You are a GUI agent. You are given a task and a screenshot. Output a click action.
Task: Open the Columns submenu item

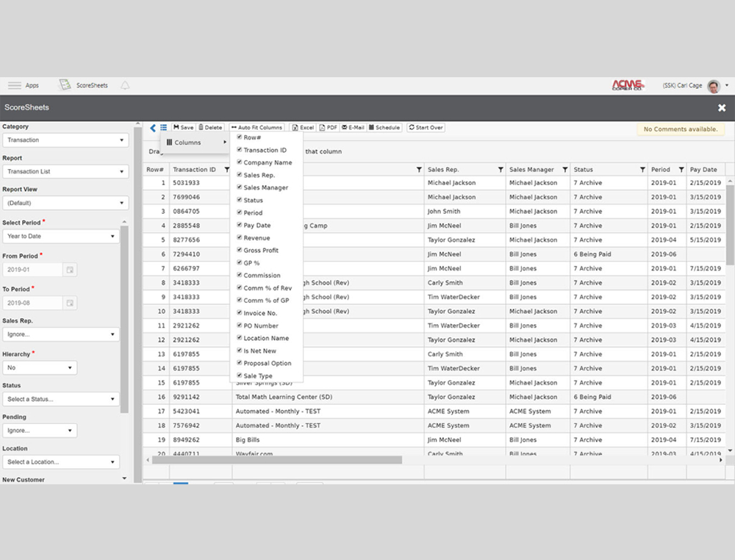click(195, 143)
